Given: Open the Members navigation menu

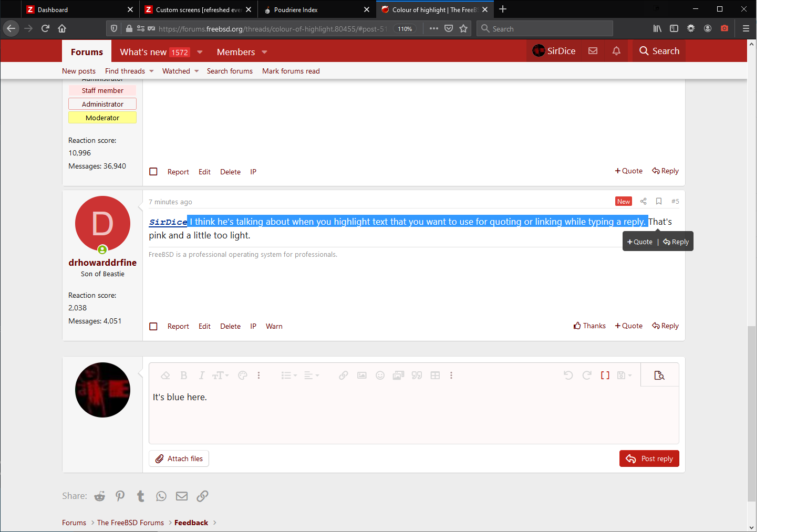Looking at the screenshot, I should pos(236,52).
